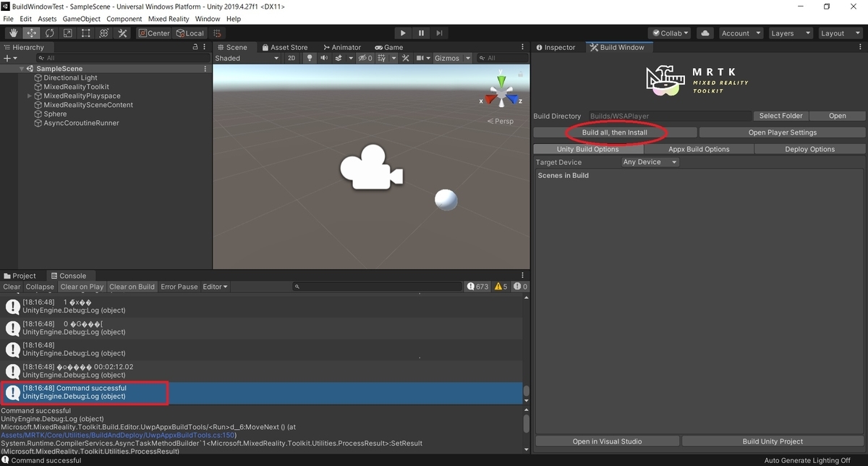Lock the Scene view rotation padlock

520,73
